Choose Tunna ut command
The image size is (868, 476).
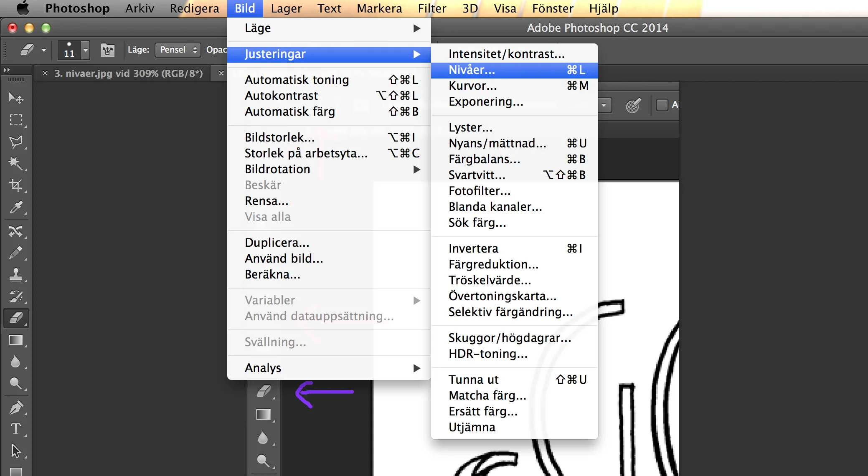click(515, 380)
